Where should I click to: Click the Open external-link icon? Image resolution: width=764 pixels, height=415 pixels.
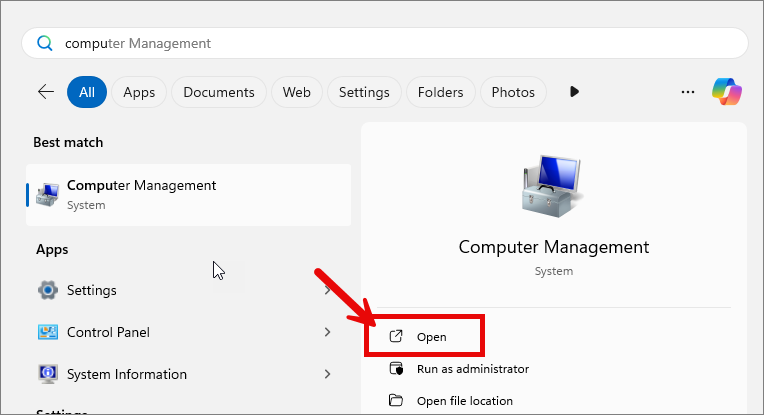(396, 336)
